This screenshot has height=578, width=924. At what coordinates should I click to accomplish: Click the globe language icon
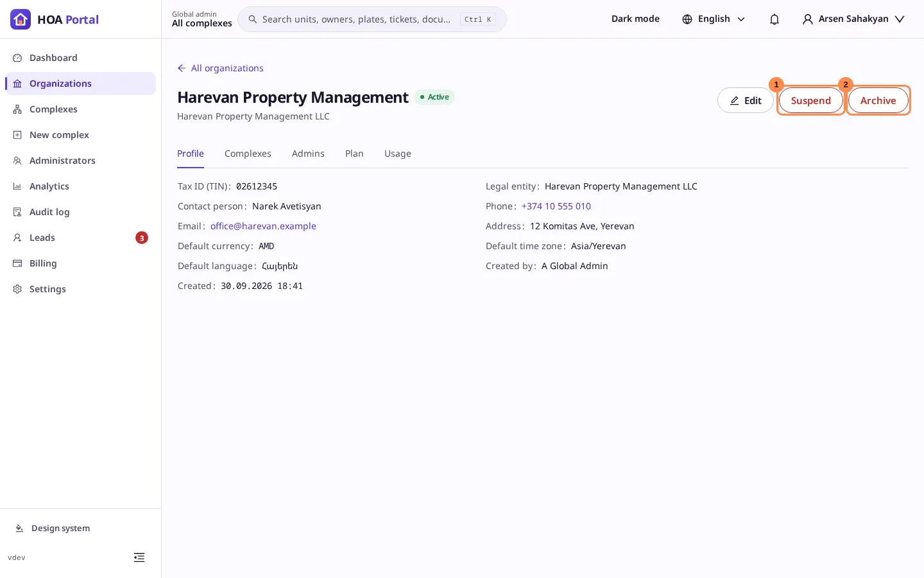pyautogui.click(x=687, y=19)
